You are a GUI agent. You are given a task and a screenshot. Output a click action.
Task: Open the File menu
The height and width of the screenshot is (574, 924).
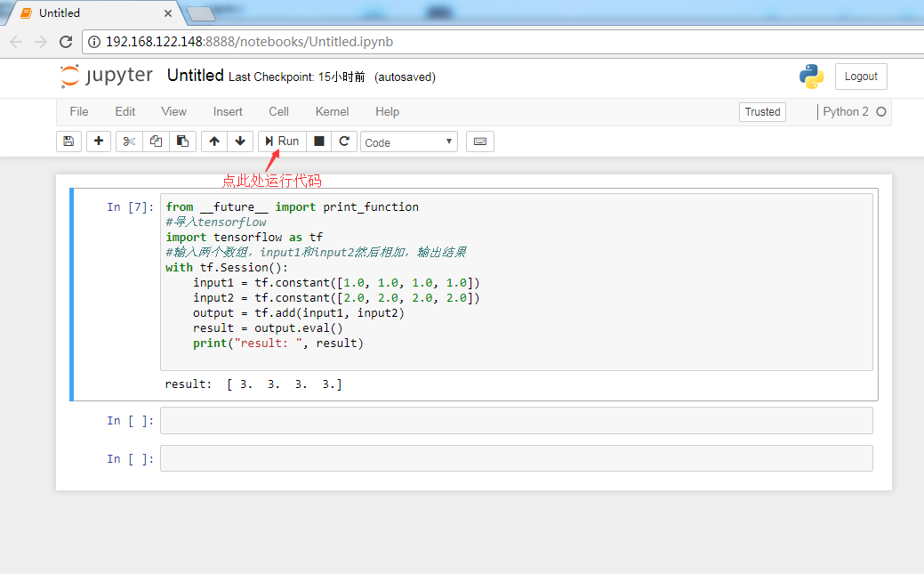79,111
